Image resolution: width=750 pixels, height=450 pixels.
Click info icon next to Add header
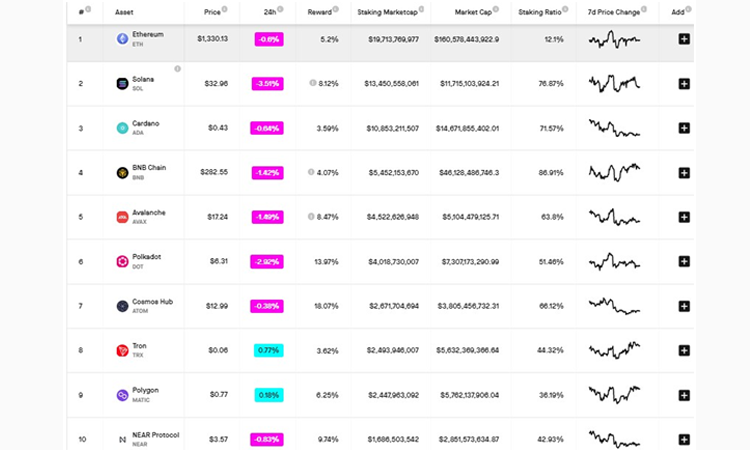688,9
